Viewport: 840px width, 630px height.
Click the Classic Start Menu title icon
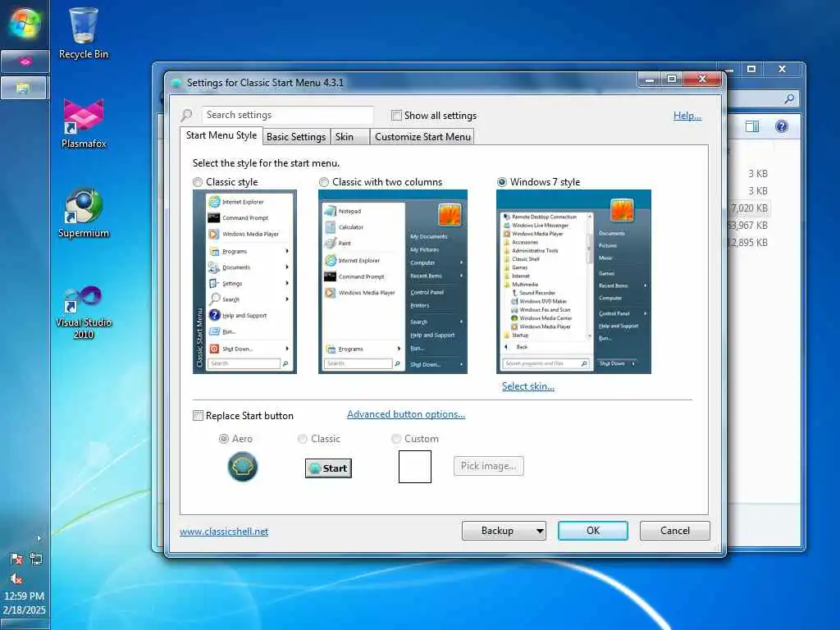click(x=176, y=83)
